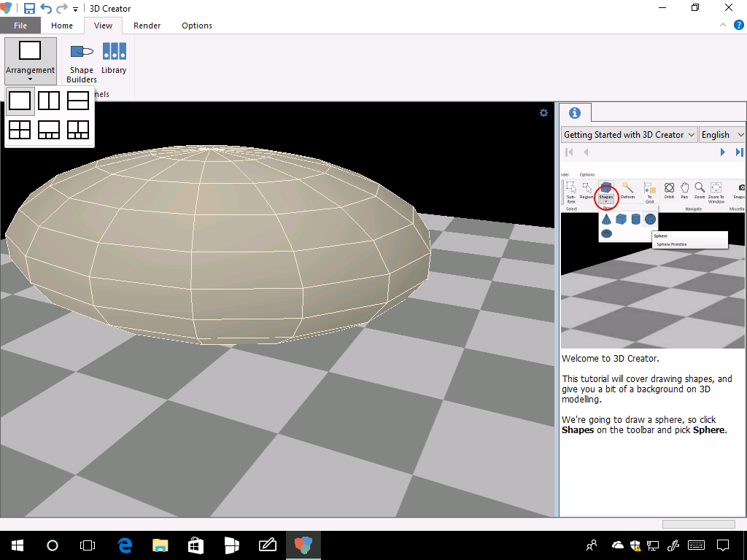This screenshot has height=560, width=747.
Task: Open the File tab
Action: point(20,26)
